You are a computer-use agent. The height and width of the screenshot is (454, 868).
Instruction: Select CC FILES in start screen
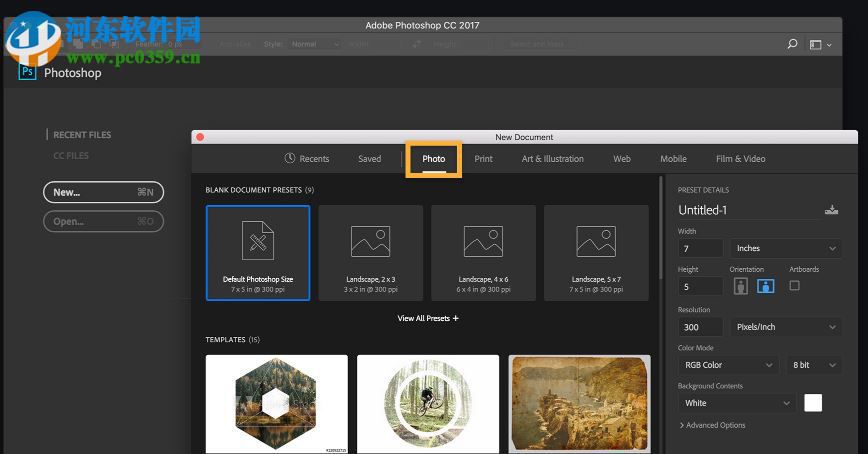coord(71,156)
